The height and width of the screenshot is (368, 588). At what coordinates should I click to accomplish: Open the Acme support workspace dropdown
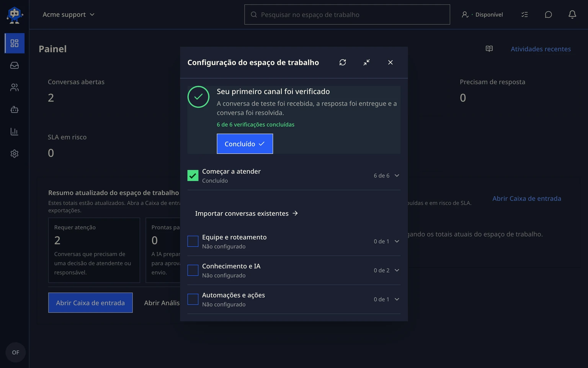pos(69,15)
